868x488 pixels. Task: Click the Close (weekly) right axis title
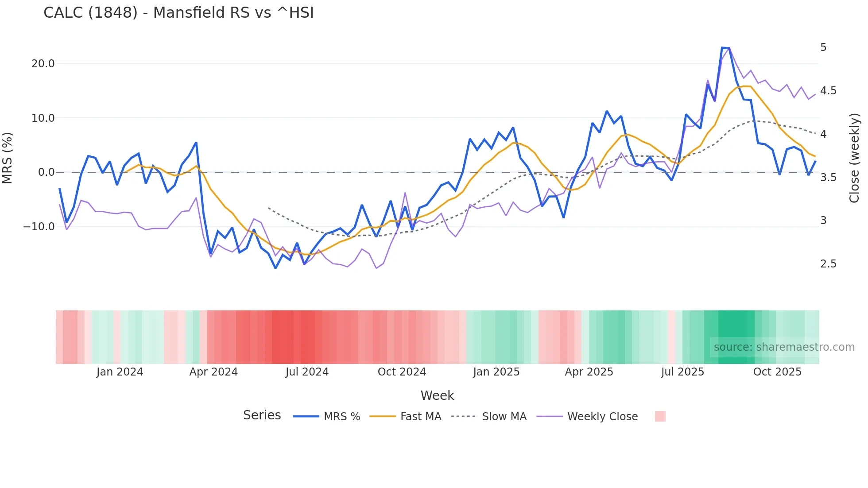tap(854, 158)
